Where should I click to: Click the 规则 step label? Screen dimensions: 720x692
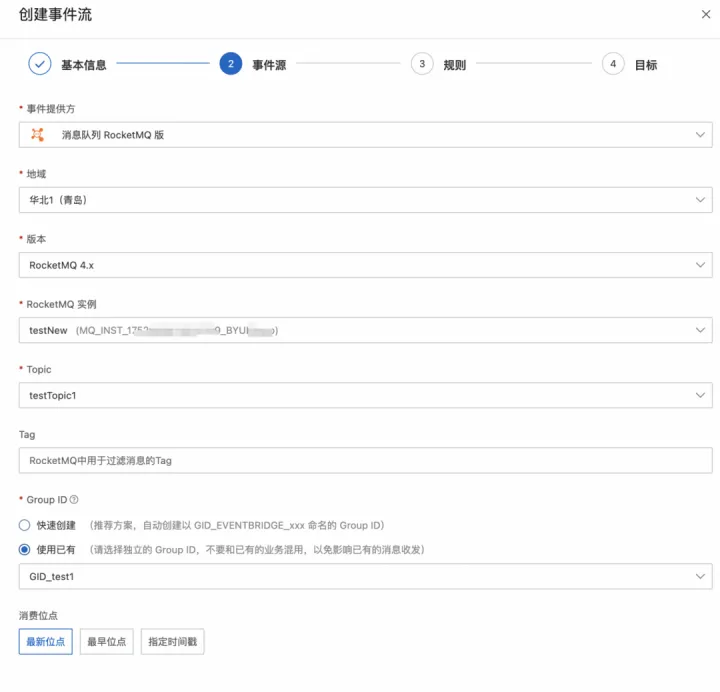pos(455,65)
